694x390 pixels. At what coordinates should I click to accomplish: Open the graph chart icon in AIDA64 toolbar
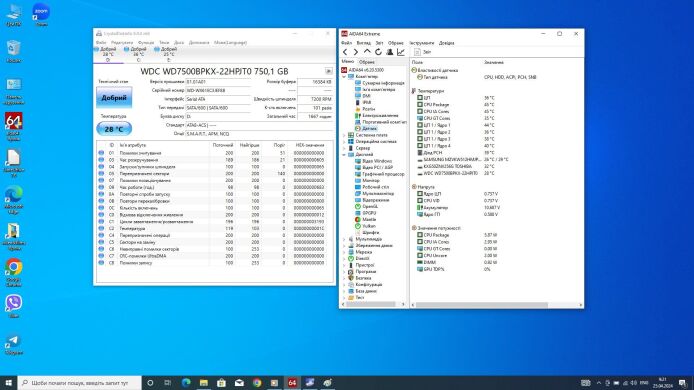click(401, 52)
